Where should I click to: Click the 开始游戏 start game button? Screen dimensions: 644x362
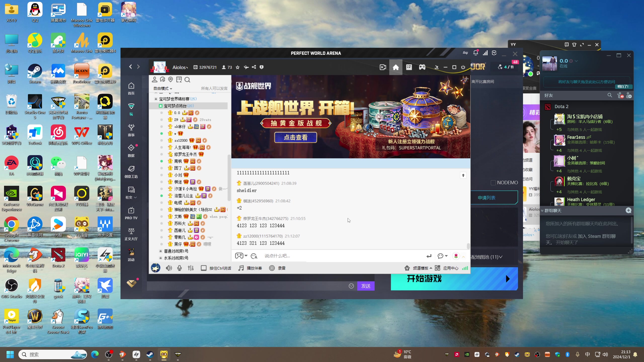454,279
